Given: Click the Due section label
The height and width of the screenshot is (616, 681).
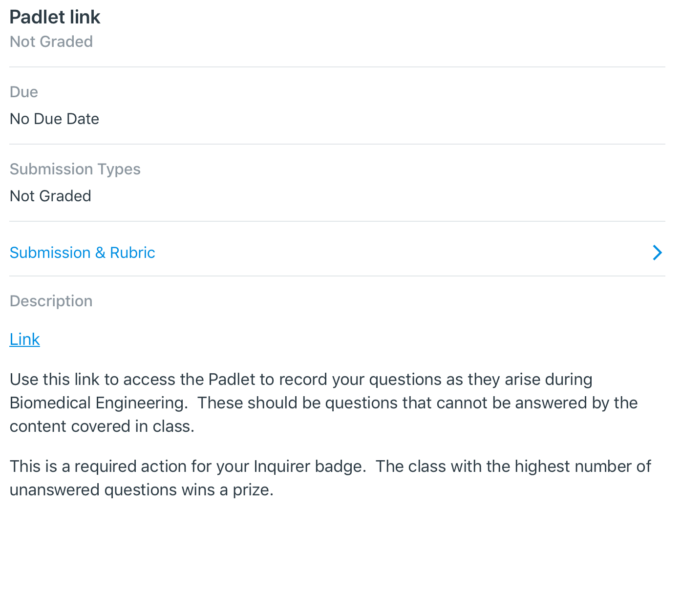Looking at the screenshot, I should [23, 92].
